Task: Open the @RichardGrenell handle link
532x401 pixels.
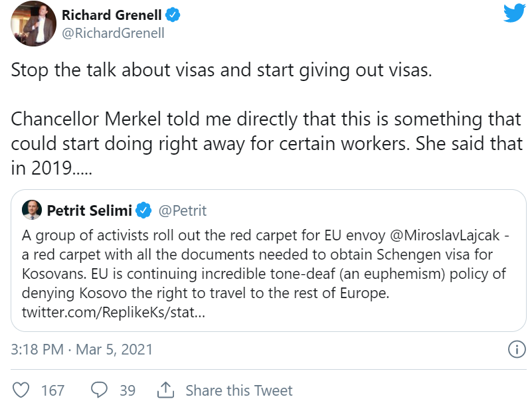Action: click(x=112, y=33)
